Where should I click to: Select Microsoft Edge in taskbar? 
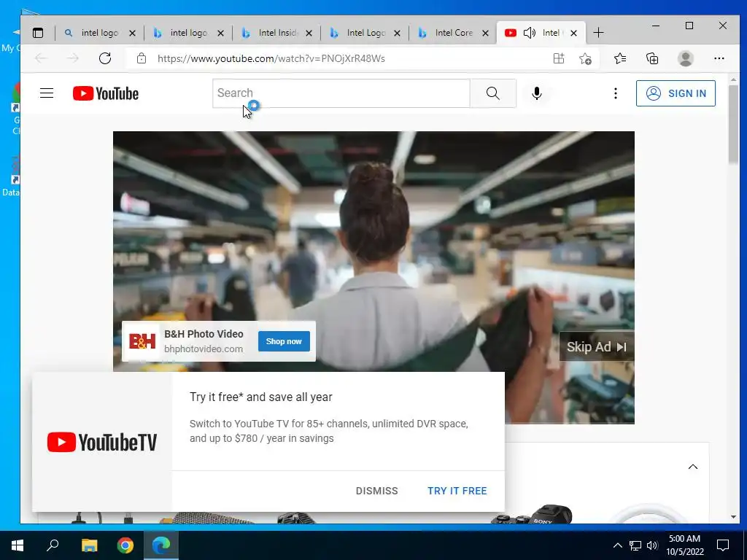click(161, 545)
